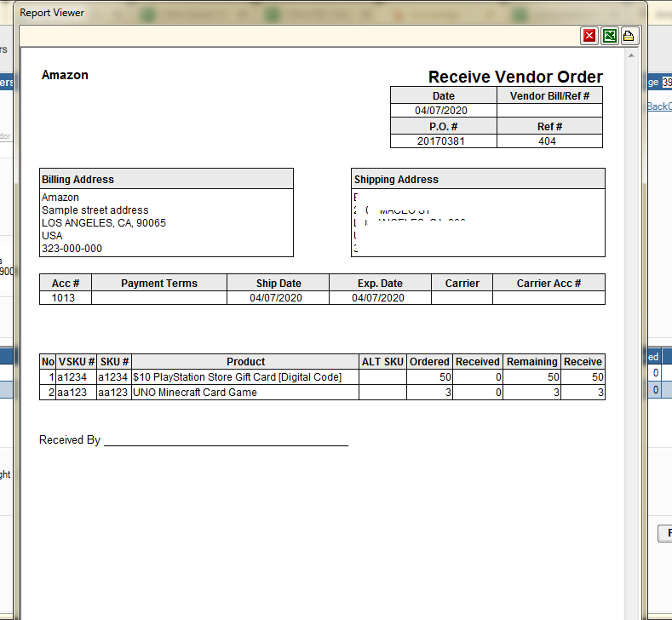Click the Report Viewer title bar
Viewport: 672px width, 620px height.
pos(256,13)
